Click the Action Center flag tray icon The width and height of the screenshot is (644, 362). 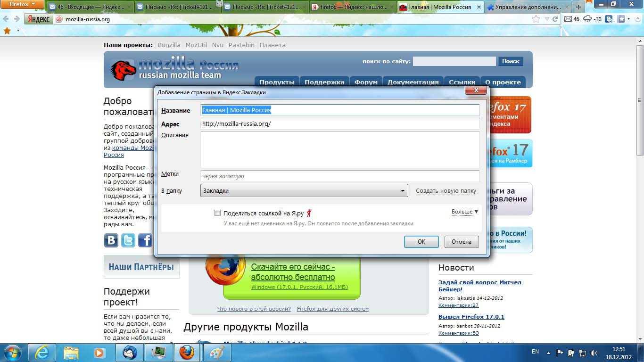pos(560,352)
